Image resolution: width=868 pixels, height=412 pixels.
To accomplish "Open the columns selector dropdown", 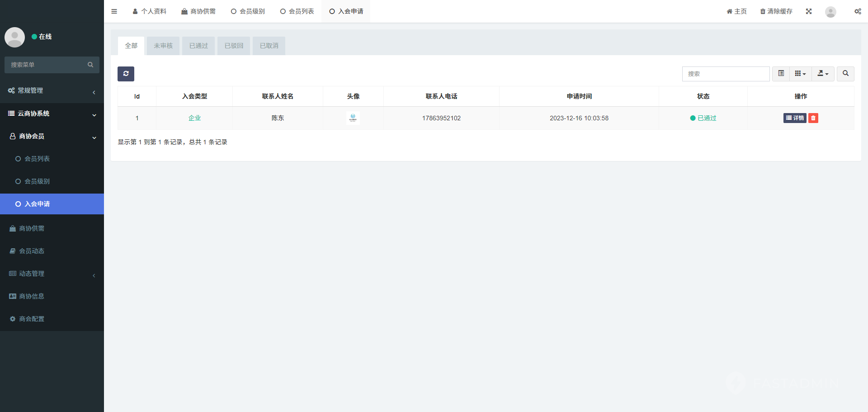I will 800,74.
